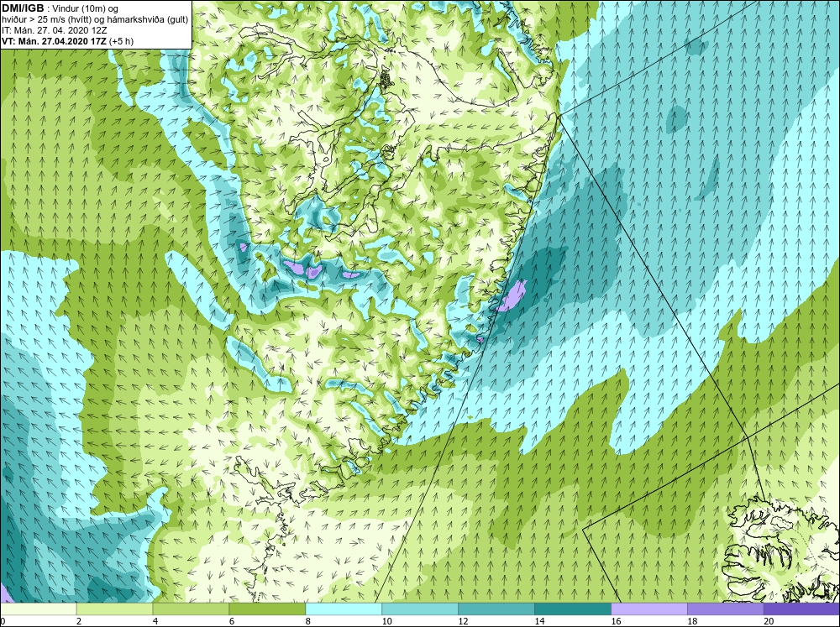Click the legend scale label '6'
840x627 pixels.
(232, 621)
